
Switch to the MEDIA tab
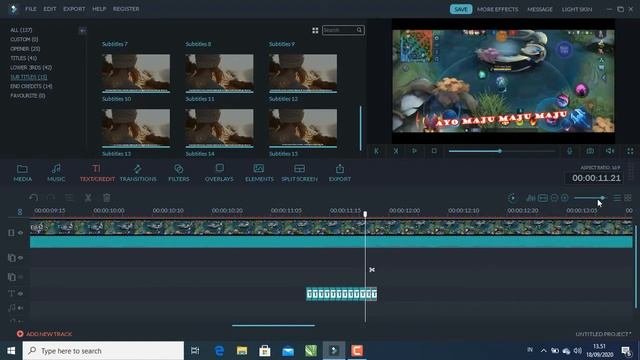(22, 173)
